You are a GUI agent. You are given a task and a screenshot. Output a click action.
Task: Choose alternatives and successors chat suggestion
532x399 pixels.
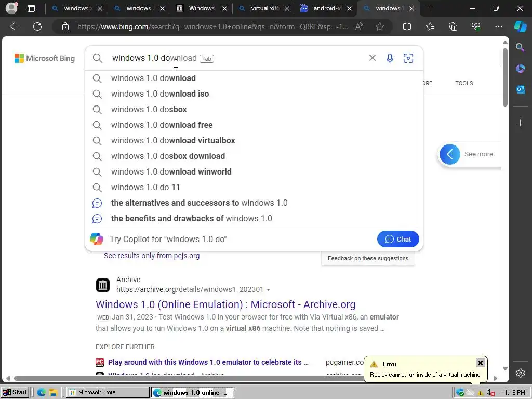click(254, 203)
